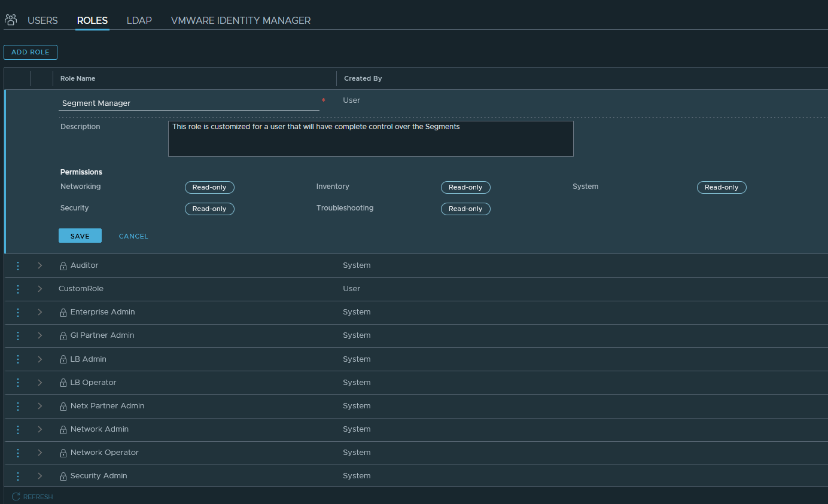Click the SAVE button
This screenshot has height=504, width=828.
[80, 236]
